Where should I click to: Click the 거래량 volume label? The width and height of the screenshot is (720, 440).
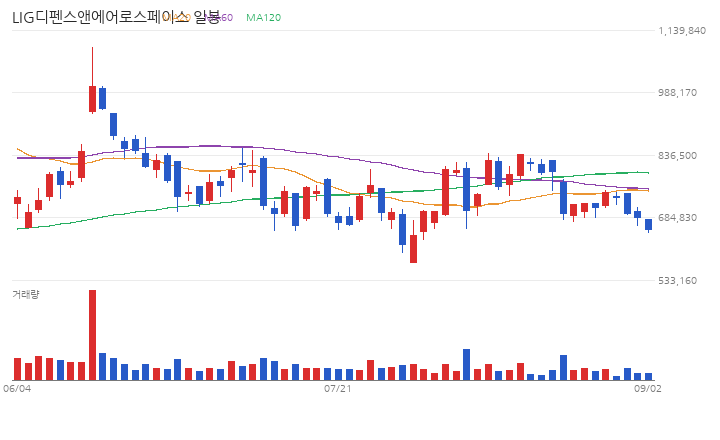tap(26, 294)
